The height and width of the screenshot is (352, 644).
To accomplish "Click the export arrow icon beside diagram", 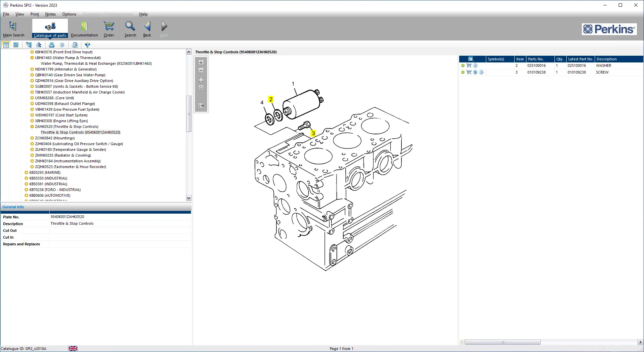I will 201,106.
